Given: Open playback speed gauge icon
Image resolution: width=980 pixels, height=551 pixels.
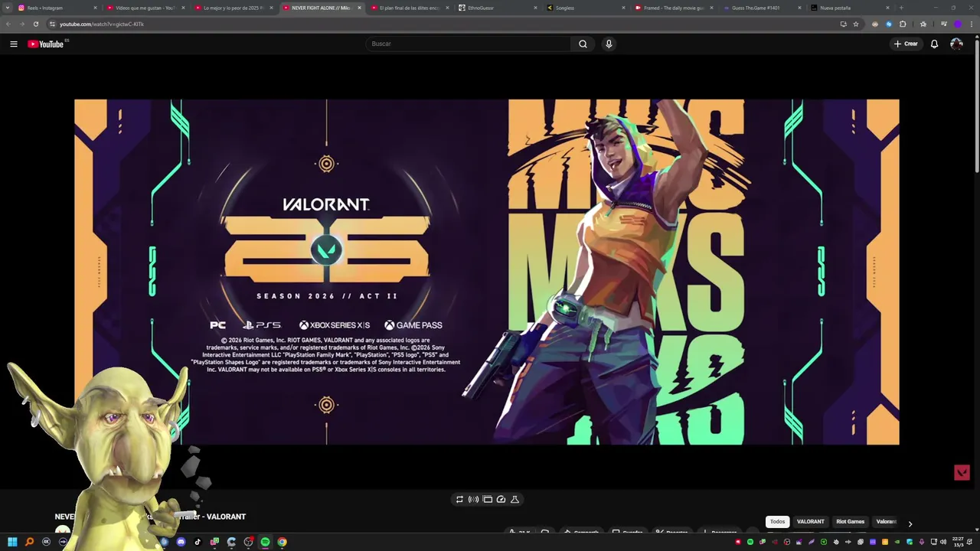Looking at the screenshot, I should click(501, 499).
